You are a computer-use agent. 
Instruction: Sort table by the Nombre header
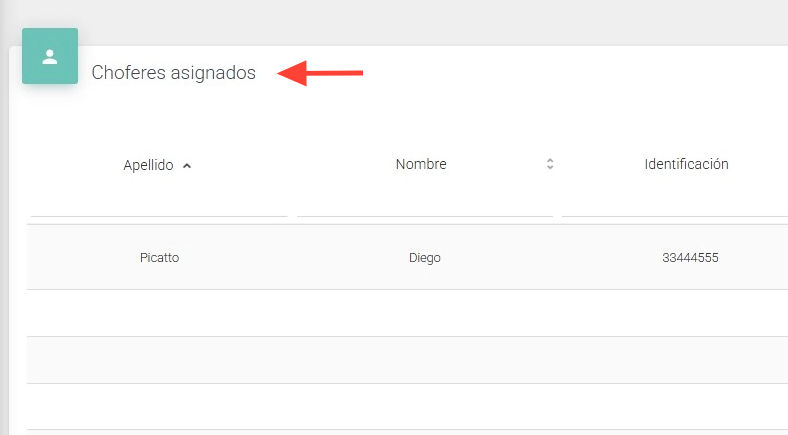[x=421, y=164]
